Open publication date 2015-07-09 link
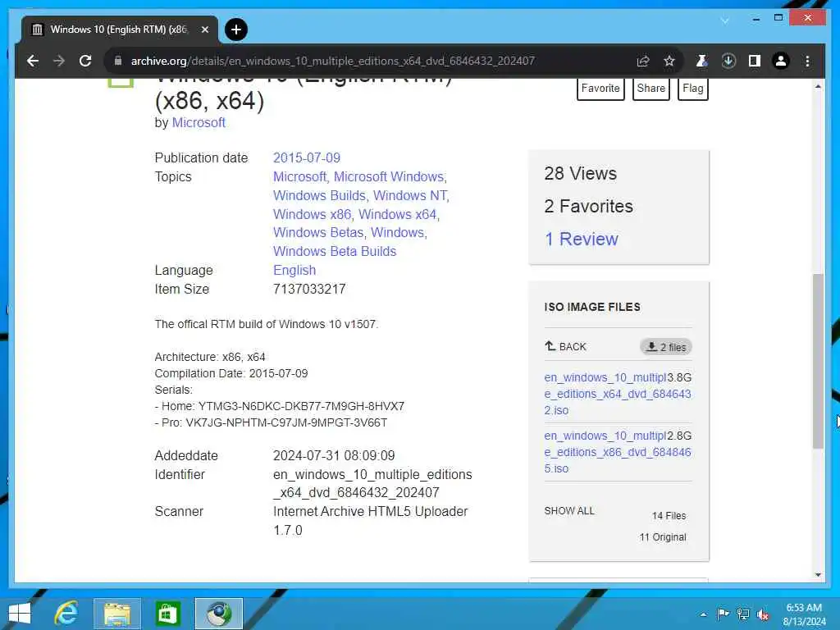Screen dimensions: 840x630 (307, 158)
